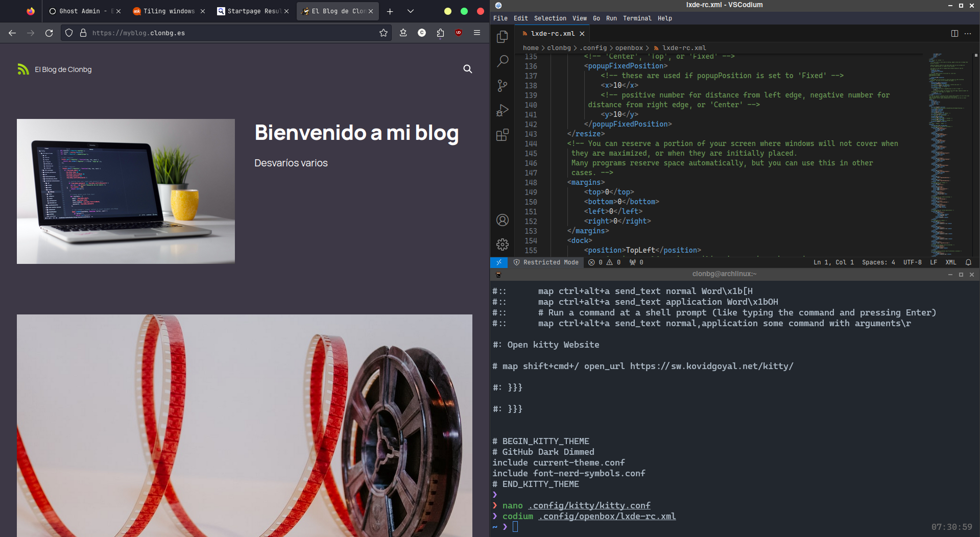Open the Run and Debug view
Image resolution: width=980 pixels, height=537 pixels.
[x=503, y=110]
